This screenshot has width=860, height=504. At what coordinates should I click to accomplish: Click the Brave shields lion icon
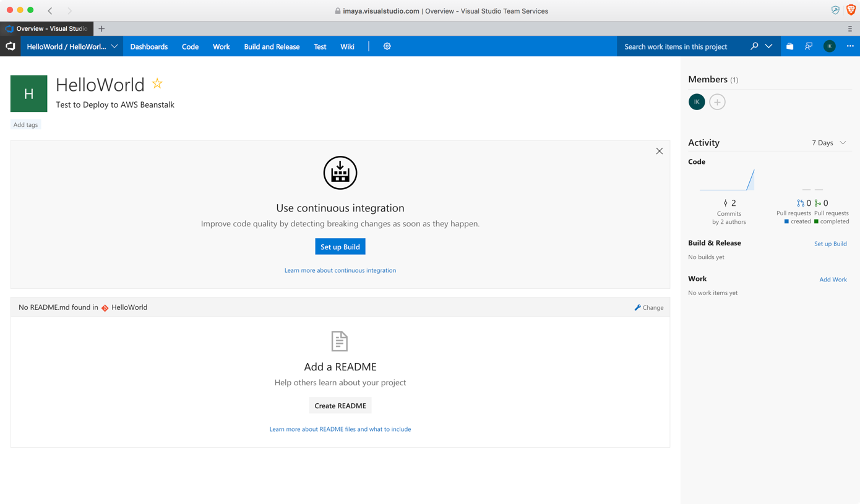coord(851,11)
